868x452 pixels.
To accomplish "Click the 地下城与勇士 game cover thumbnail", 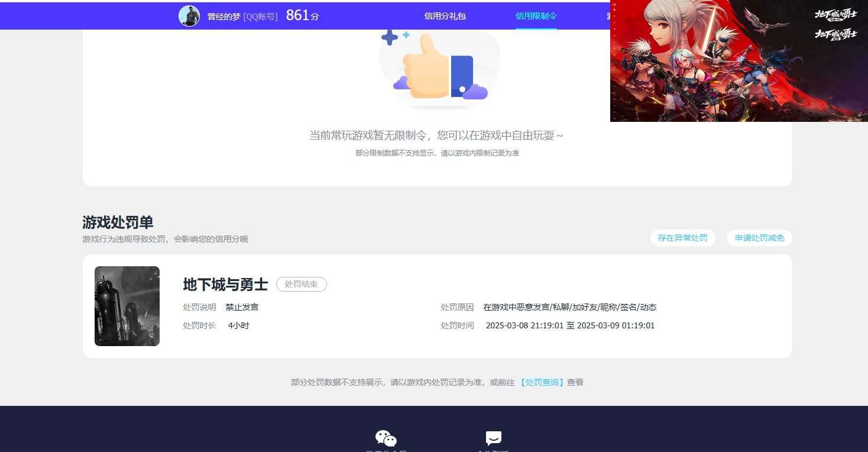I will [x=127, y=306].
